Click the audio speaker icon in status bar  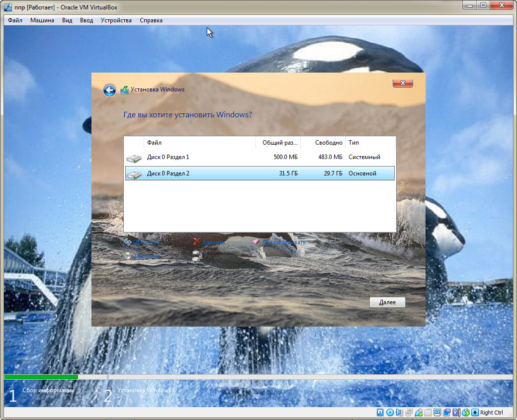399,413
